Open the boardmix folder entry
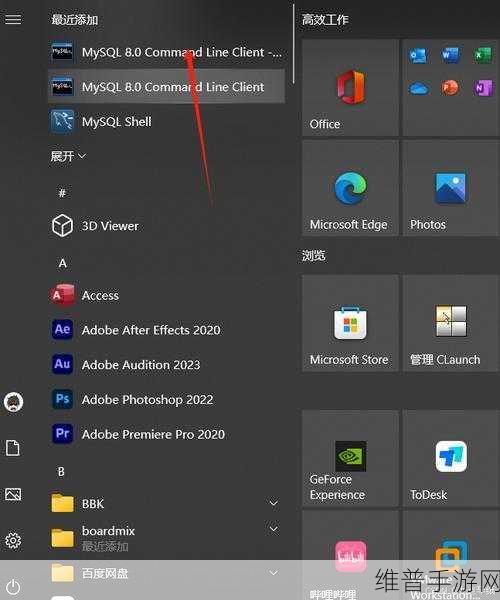500x600 pixels. (166, 538)
